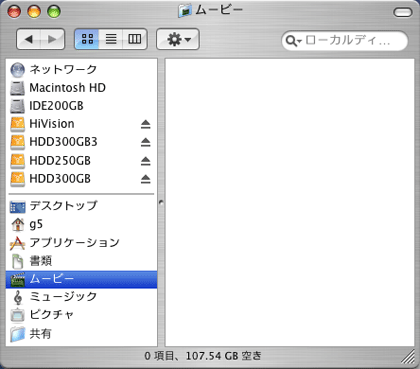Select the IDE200GB disk
Image resolution: width=420 pixels, height=369 pixels.
point(81,106)
